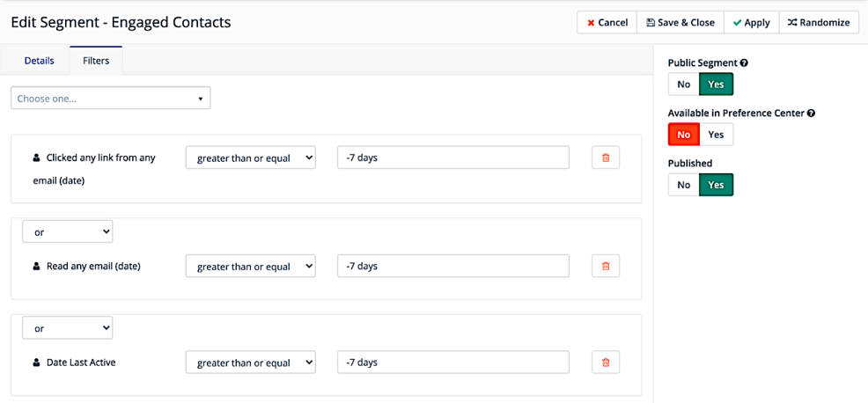Delete the Clicked any link filter row
The image size is (868, 403).
[606, 158]
